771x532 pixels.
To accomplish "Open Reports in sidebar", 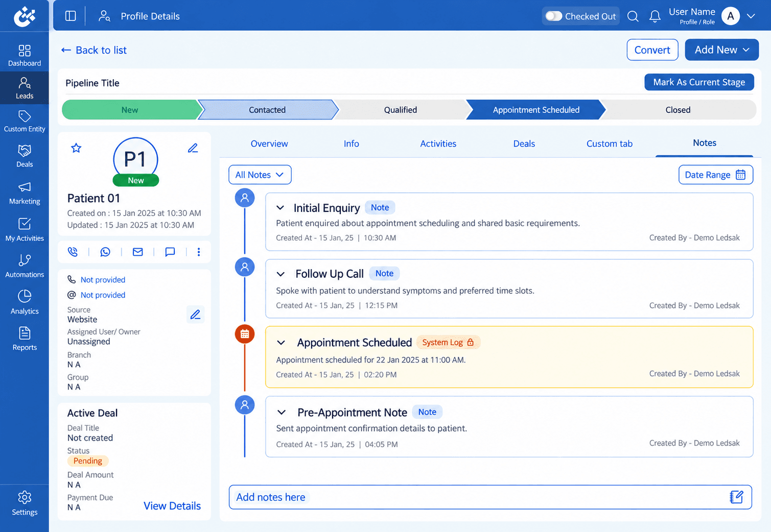I will 25,340.
